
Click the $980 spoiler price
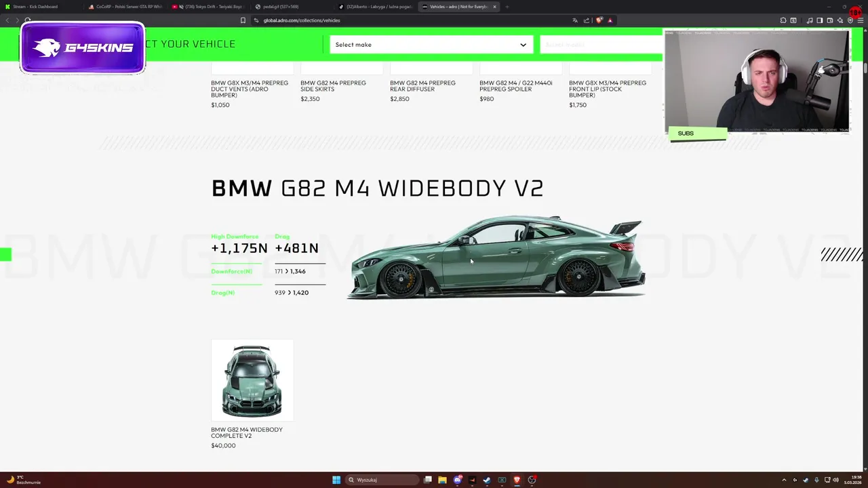click(486, 99)
